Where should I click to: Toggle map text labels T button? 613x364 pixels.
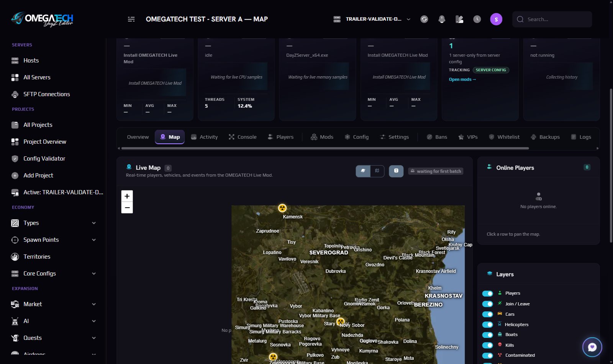[396, 171]
